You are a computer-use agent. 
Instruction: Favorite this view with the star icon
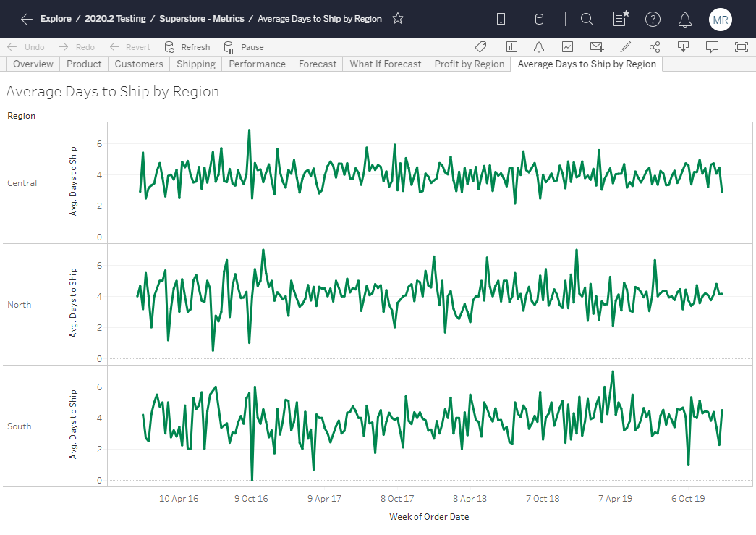tap(398, 19)
